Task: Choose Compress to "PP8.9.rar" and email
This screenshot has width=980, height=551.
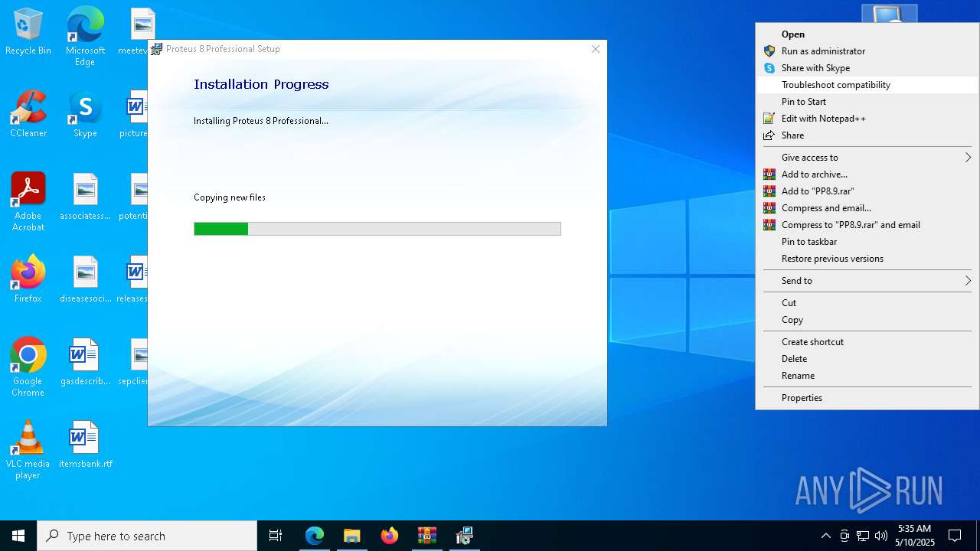Action: coord(867,225)
